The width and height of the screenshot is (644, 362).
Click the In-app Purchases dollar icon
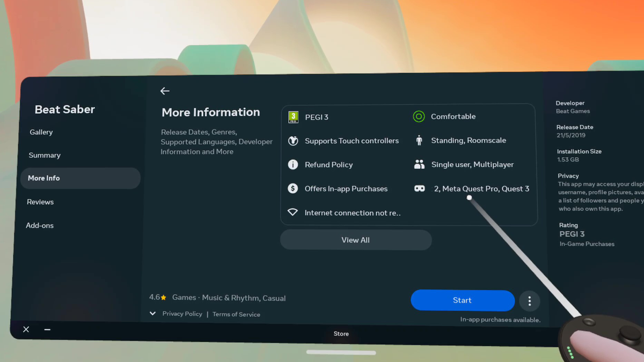[293, 188]
